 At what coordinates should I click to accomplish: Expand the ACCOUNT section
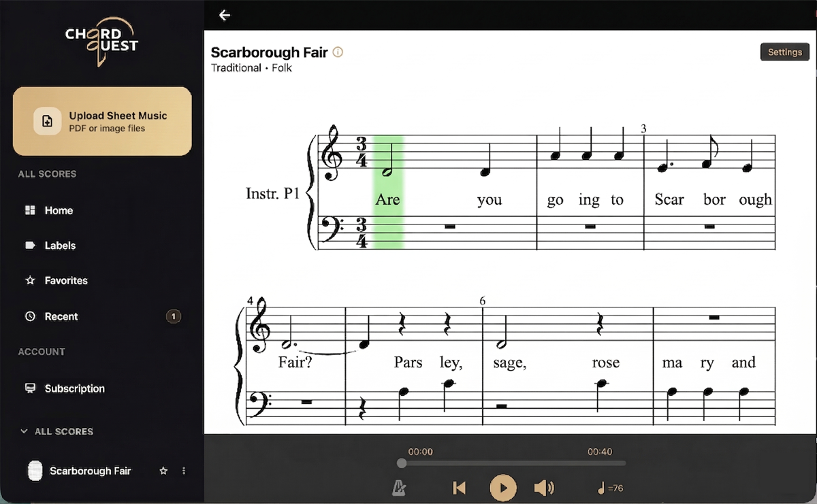pos(41,352)
